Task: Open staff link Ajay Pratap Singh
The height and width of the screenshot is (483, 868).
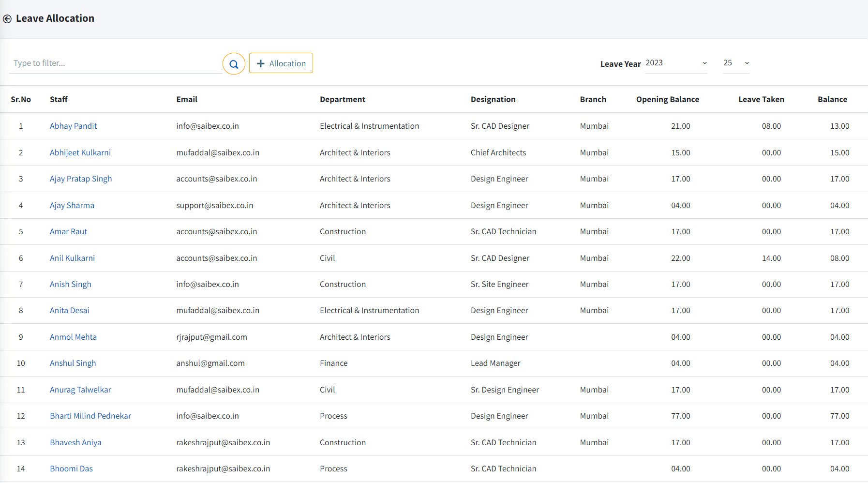Action: (x=81, y=179)
